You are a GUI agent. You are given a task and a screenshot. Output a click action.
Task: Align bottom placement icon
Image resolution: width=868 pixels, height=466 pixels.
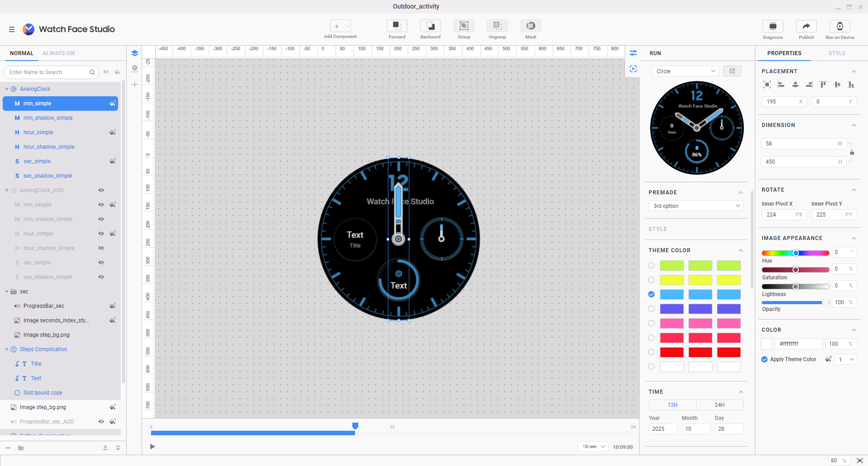(x=851, y=85)
